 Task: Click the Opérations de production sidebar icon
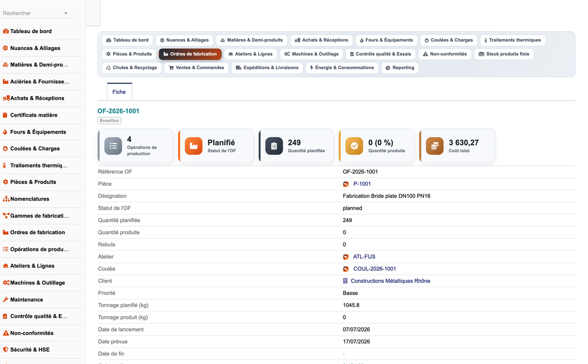pyautogui.click(x=6, y=249)
